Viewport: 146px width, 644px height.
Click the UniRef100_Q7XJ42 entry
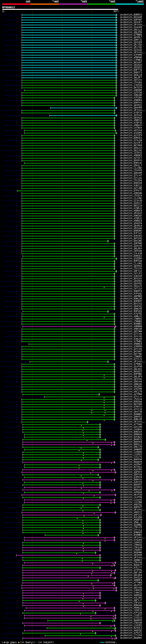click(131, 178)
